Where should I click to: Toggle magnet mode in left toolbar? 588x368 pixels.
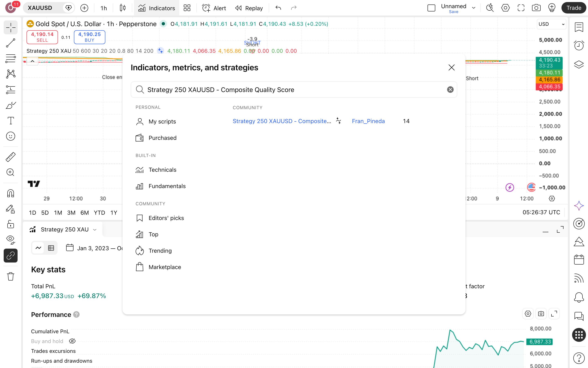pos(10,193)
